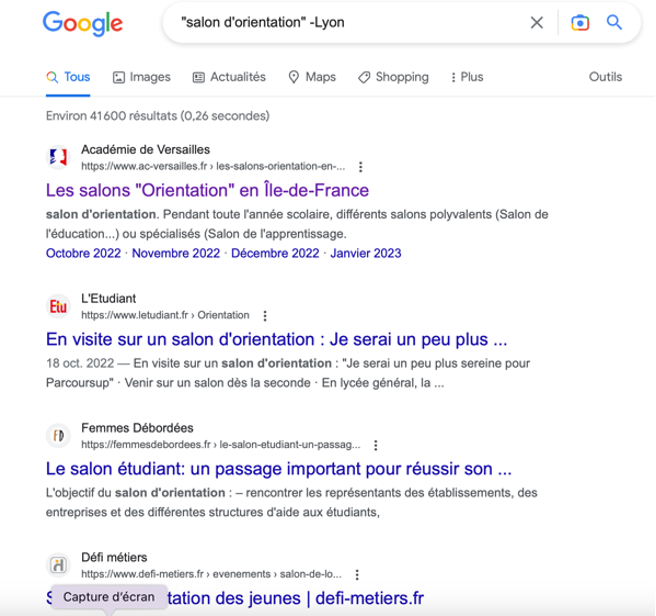Image resolution: width=656 pixels, height=616 pixels.
Task: Open Outils search tools
Action: [605, 77]
